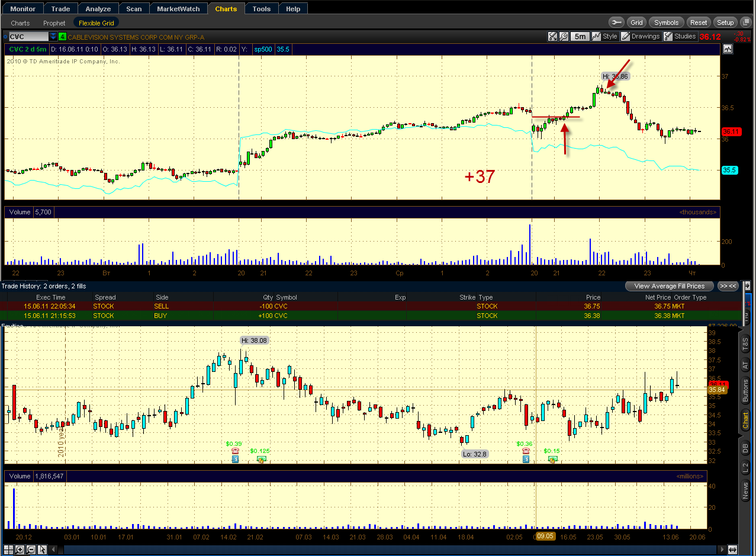Toggle mini chart icon above price axis
Image resolution: width=756 pixels, height=556 pixels.
click(x=728, y=49)
